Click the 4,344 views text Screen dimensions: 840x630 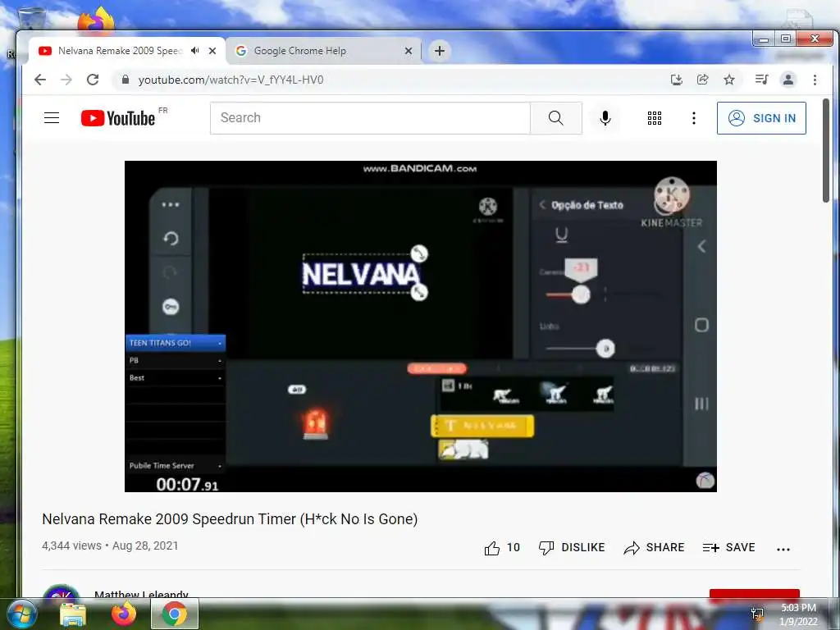click(72, 546)
